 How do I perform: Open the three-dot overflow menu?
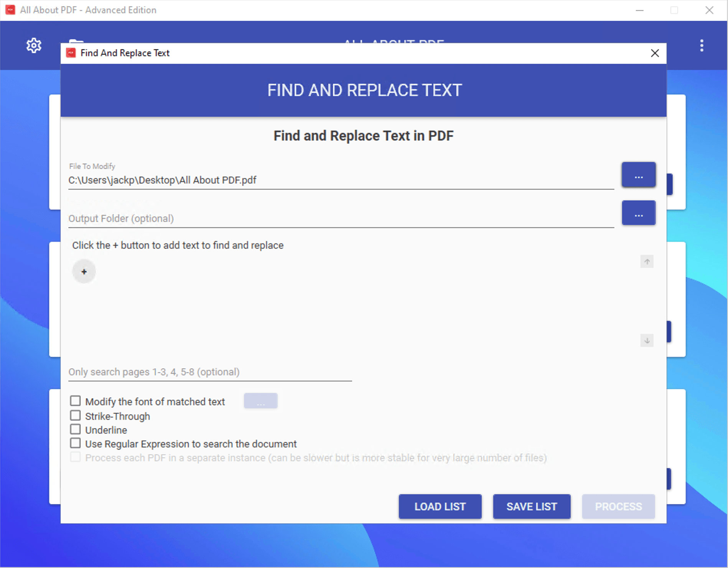click(x=701, y=46)
